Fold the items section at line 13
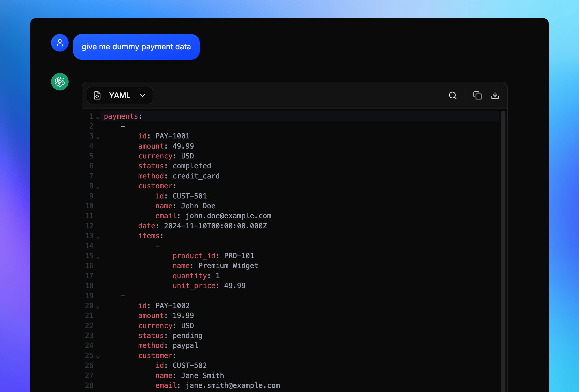579x392 pixels. pos(98,237)
